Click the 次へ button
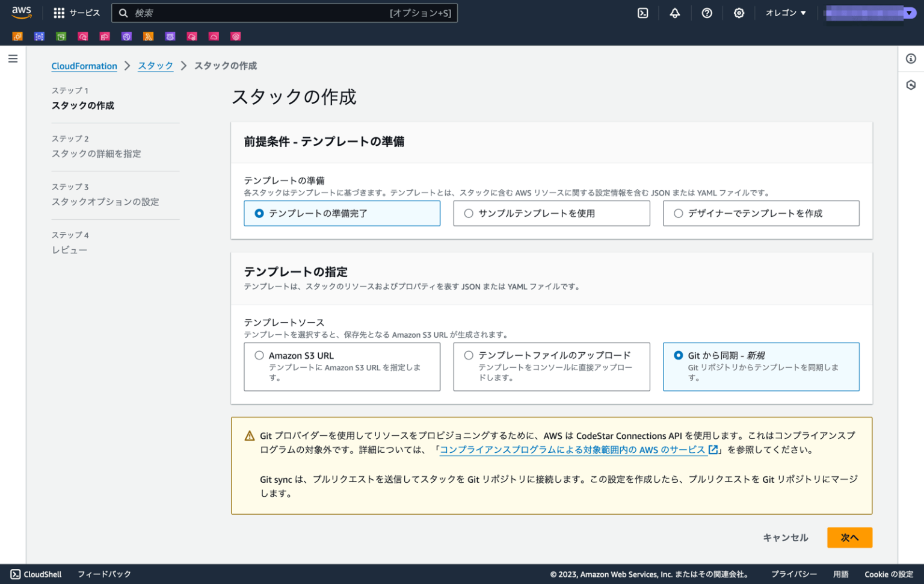This screenshot has width=924, height=584. pyautogui.click(x=849, y=537)
